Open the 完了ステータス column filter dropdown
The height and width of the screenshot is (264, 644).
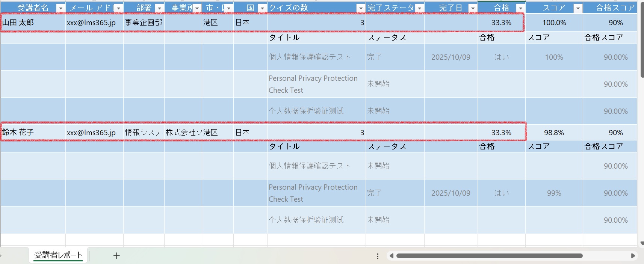[x=419, y=8]
